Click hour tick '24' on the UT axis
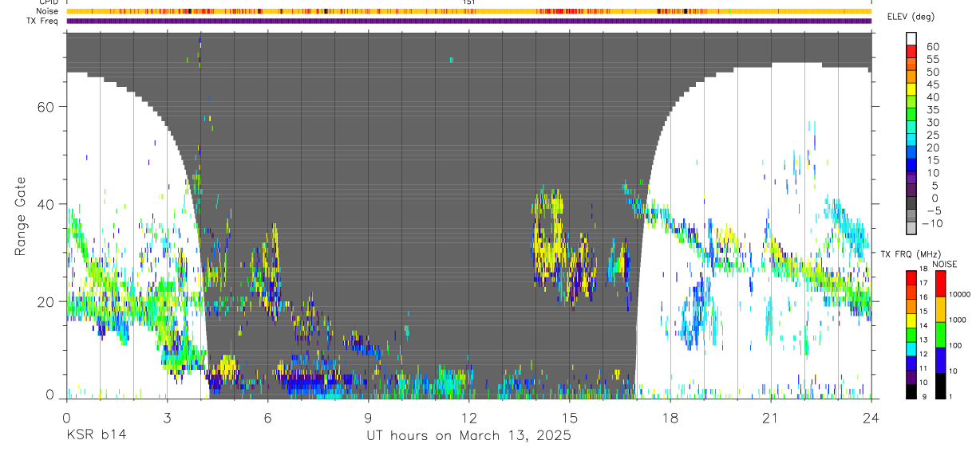This screenshot has width=980, height=452. coord(871,418)
